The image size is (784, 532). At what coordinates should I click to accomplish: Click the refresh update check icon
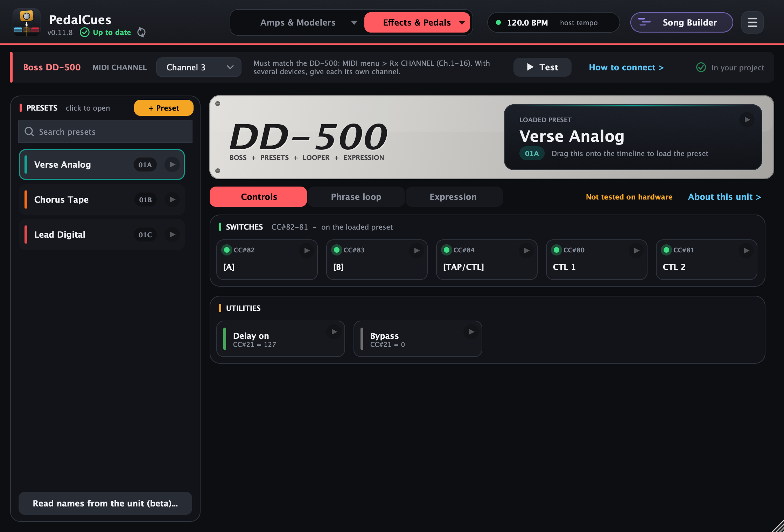(141, 32)
